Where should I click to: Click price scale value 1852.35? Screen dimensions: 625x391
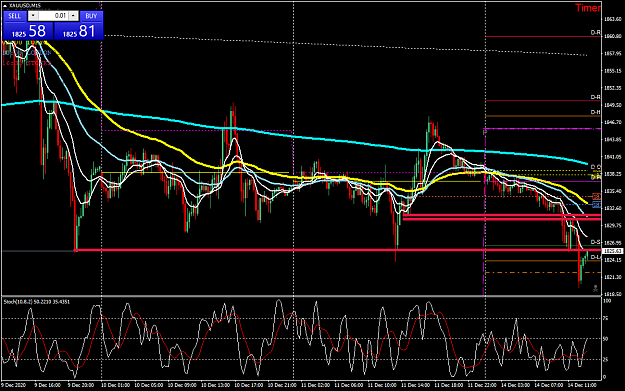(x=613, y=88)
